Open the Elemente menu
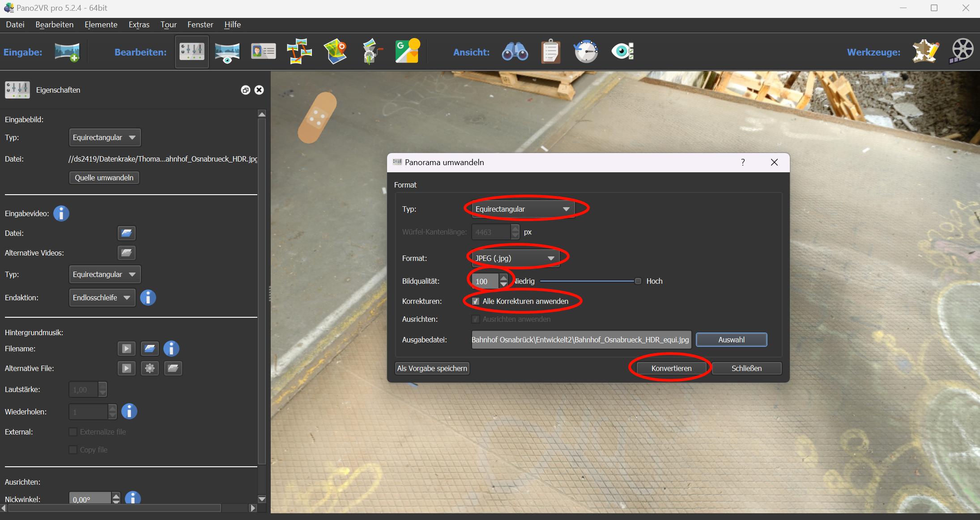 click(101, 25)
